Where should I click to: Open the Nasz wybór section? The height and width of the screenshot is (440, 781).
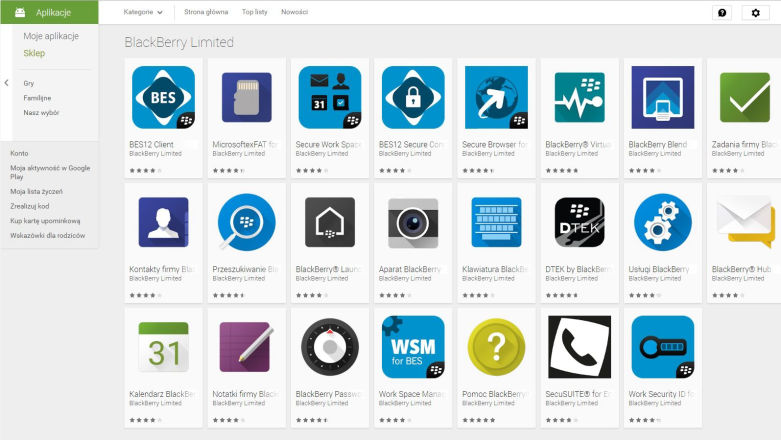click(x=41, y=113)
